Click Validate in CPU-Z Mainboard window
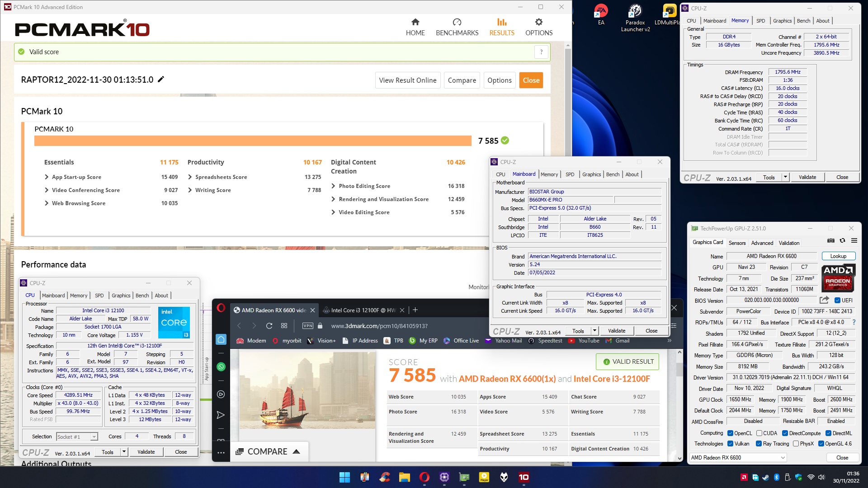868x488 pixels. pos(616,331)
